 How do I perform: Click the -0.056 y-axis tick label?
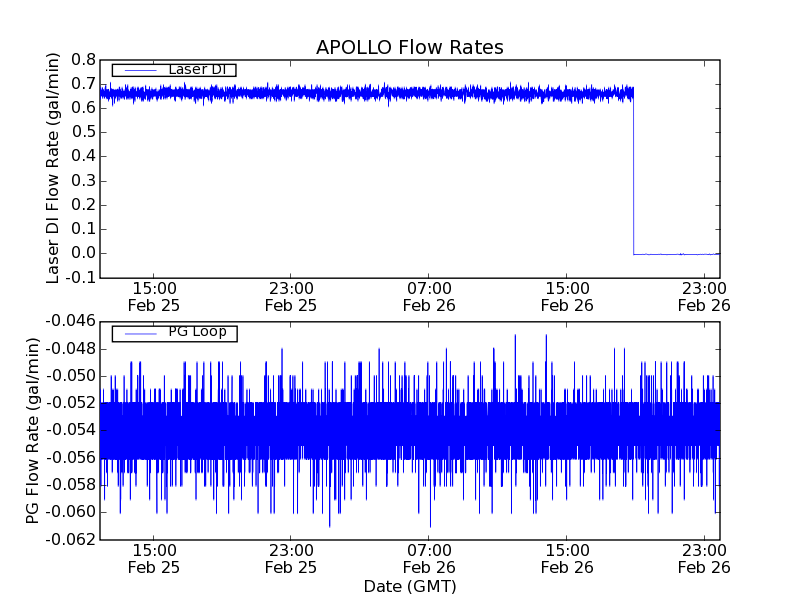[70, 458]
